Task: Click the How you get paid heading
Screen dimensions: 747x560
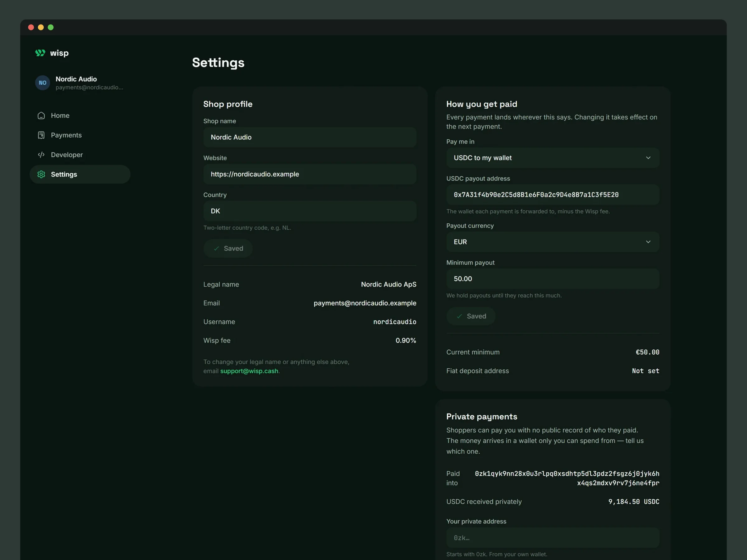Action: (x=482, y=104)
